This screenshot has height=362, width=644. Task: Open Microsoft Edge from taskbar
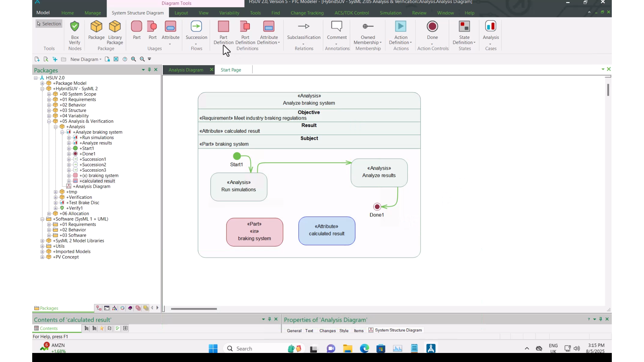(364, 349)
